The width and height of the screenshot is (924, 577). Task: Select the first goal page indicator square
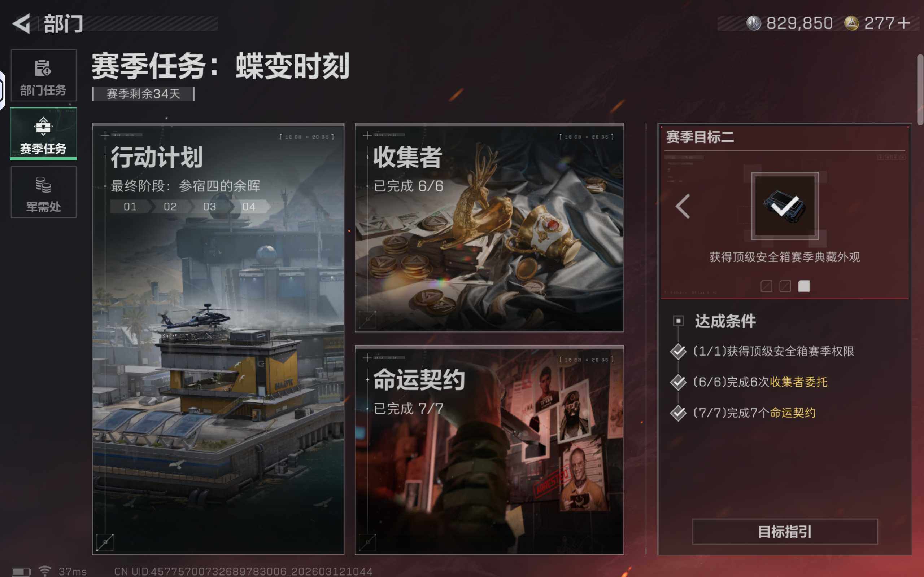tap(766, 286)
